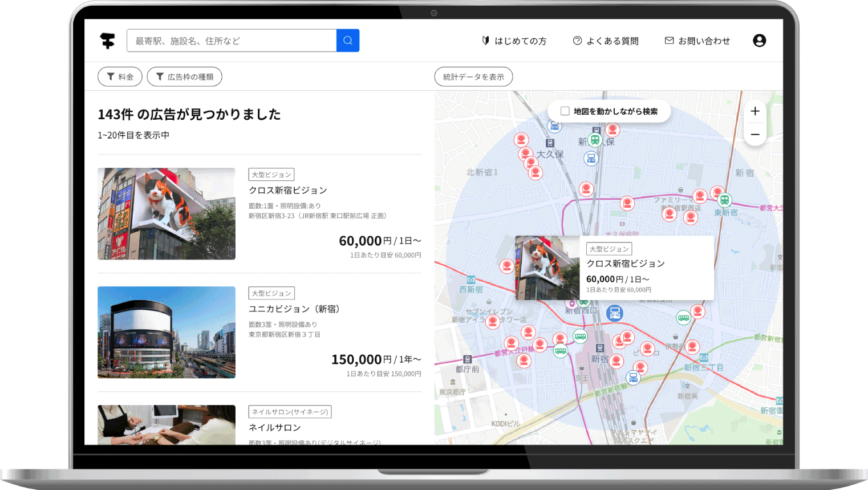Open the ネイルサロン listing title
The image size is (868, 490).
click(x=274, y=428)
